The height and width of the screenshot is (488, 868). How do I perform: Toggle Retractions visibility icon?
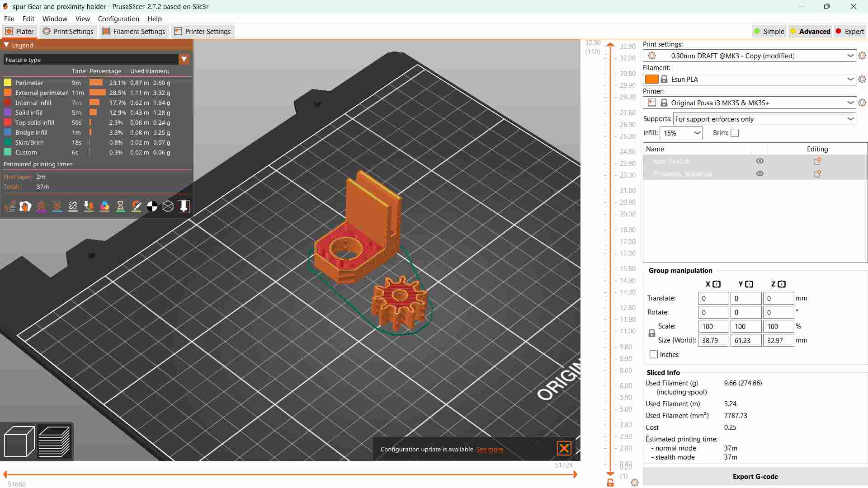click(42, 206)
